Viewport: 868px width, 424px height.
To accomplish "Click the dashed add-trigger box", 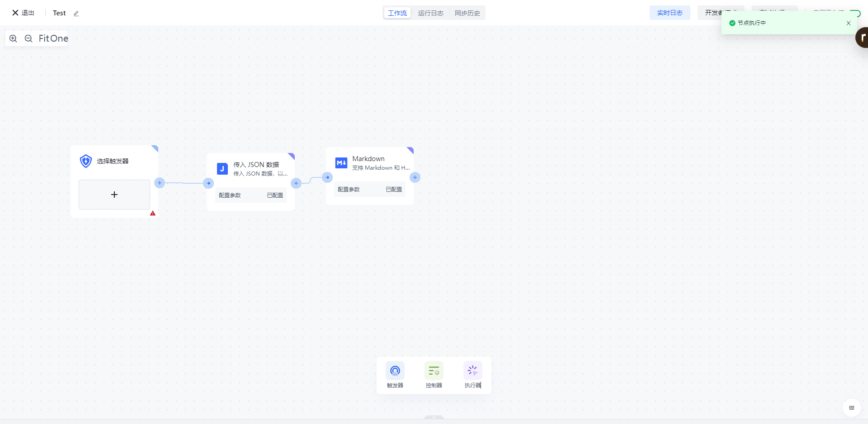I will click(114, 195).
